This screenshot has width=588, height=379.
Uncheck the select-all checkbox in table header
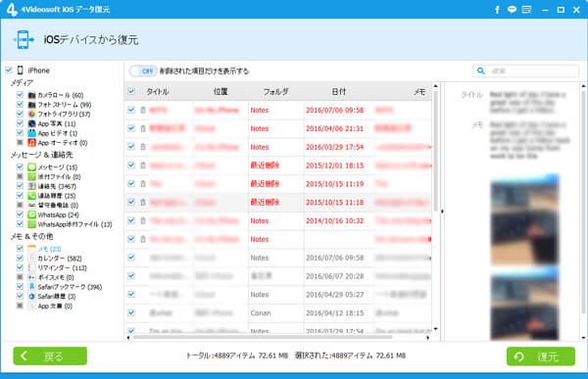(131, 91)
